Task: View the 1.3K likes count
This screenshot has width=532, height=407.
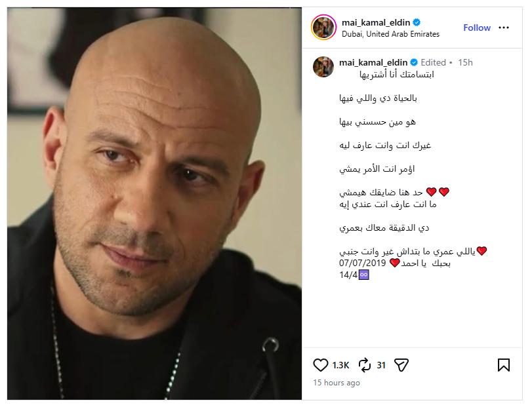Action: tap(340, 365)
